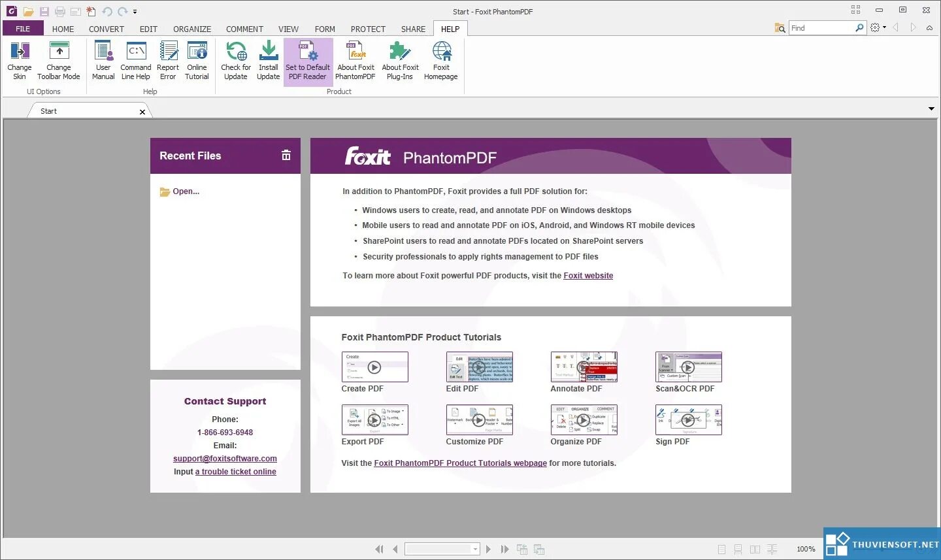941x560 pixels.
Task: Open Foxit Homepage icon
Action: tap(441, 59)
